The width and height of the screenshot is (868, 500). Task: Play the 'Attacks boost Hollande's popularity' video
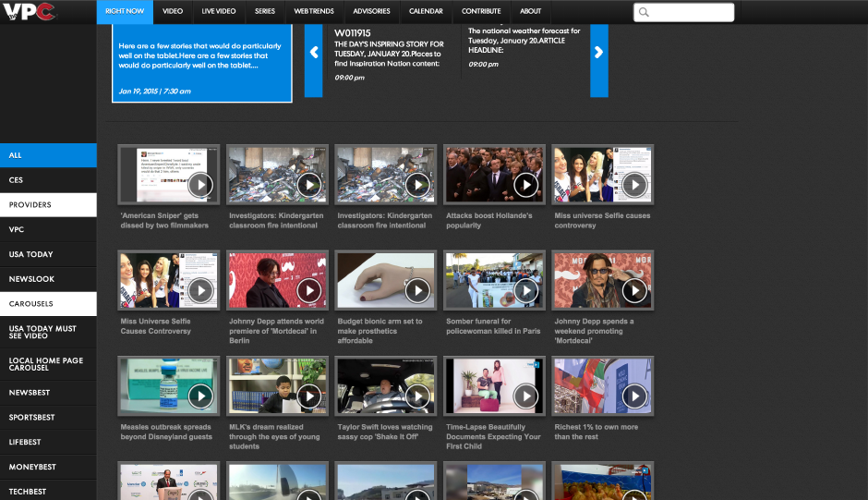coord(525,186)
